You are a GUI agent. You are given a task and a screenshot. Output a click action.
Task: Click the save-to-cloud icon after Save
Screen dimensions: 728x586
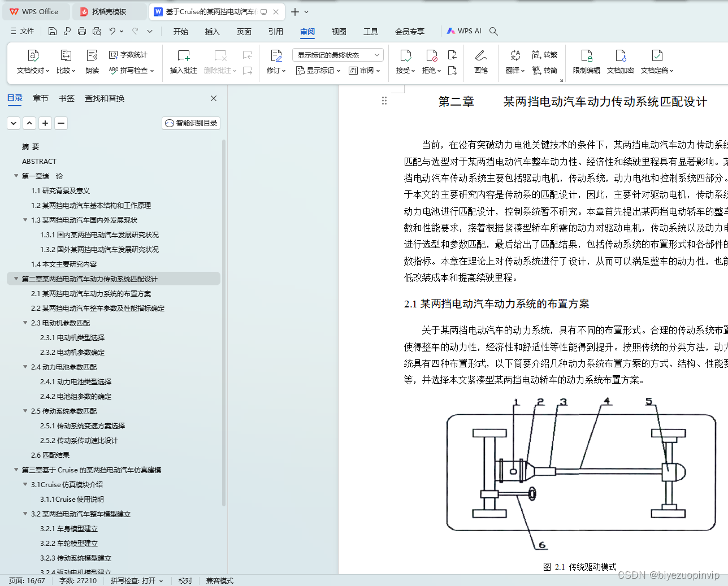coord(67,32)
